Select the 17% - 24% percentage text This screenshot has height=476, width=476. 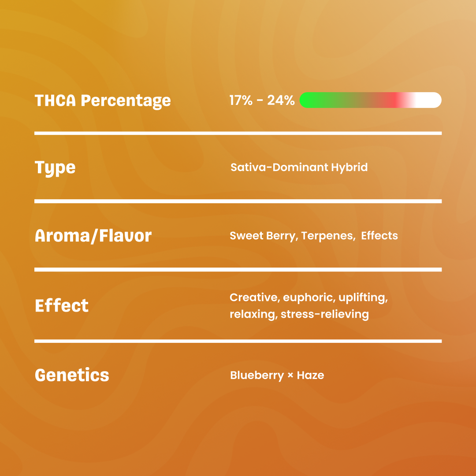262,100
